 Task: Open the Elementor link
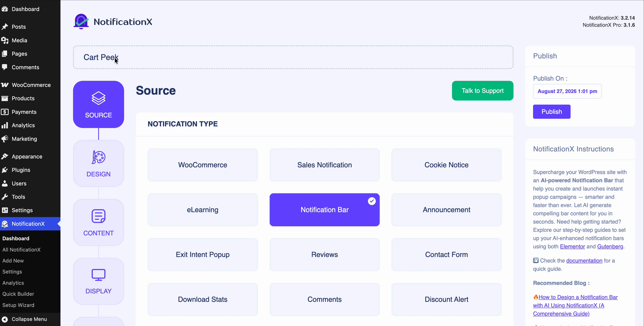[x=572, y=246]
